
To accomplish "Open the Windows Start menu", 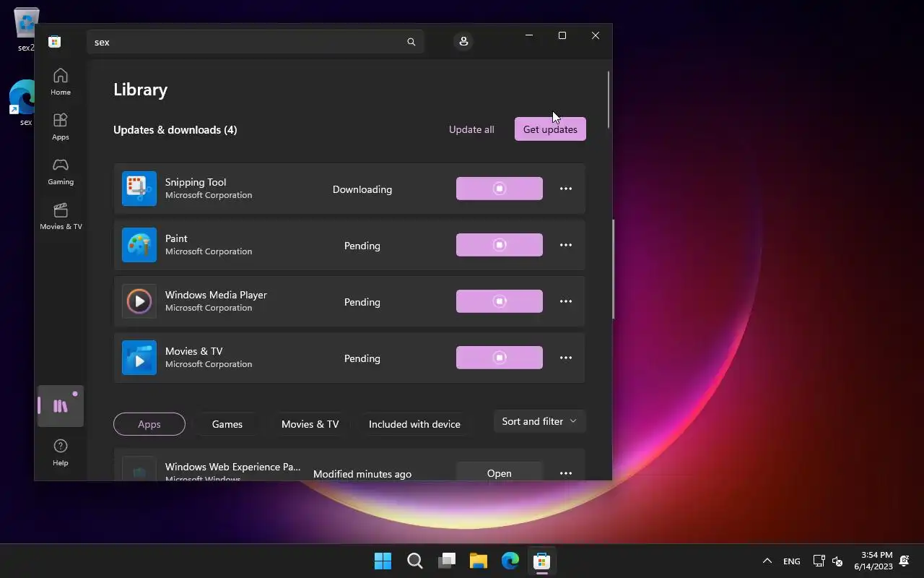I will click(383, 561).
